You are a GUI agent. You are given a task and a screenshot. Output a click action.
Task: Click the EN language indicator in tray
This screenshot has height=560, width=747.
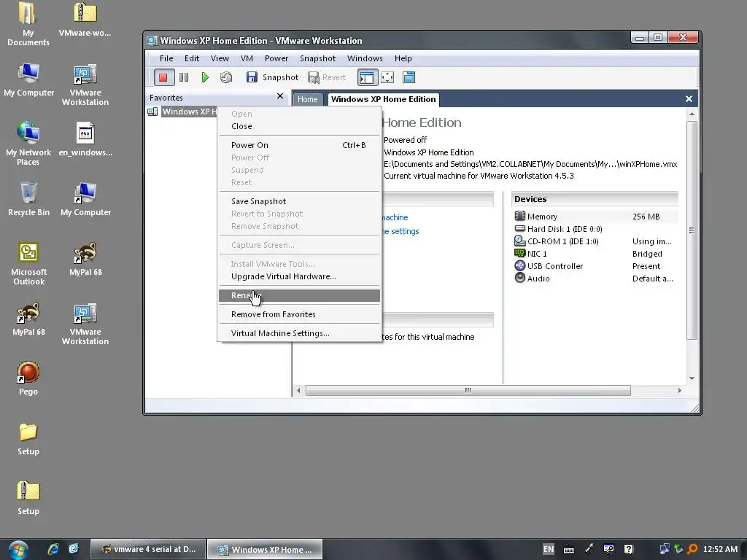(x=549, y=550)
